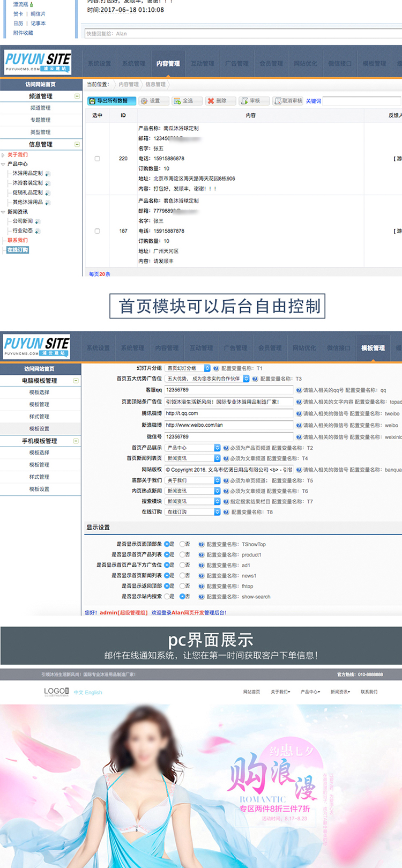Click the add icon beside 沐浴套装定制
The width and height of the screenshot is (402, 868).
(x=48, y=183)
